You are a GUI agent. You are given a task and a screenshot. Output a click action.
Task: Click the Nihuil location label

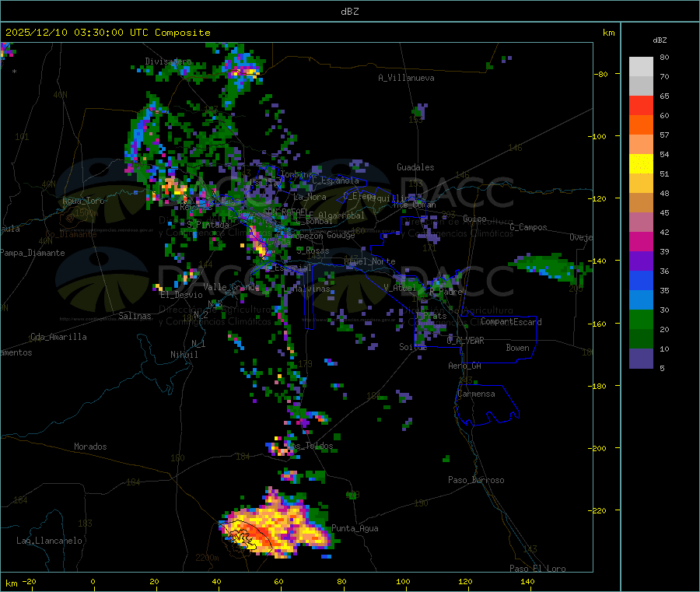point(184,355)
